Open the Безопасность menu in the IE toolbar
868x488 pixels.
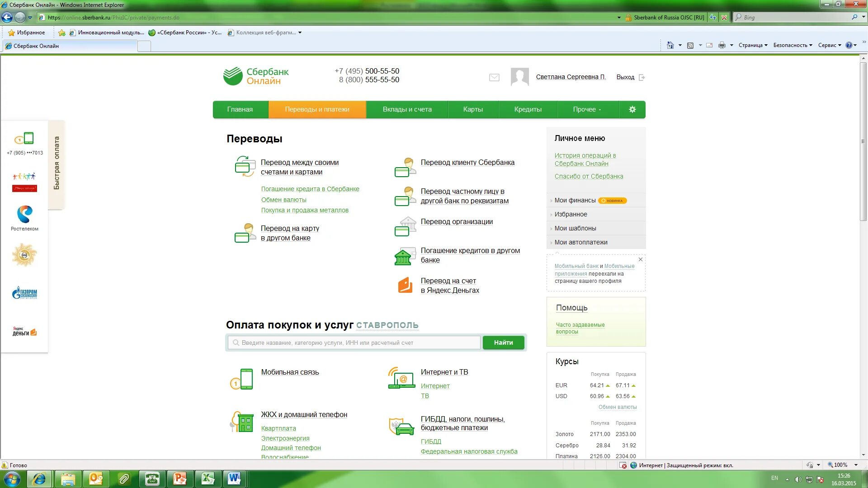[792, 45]
